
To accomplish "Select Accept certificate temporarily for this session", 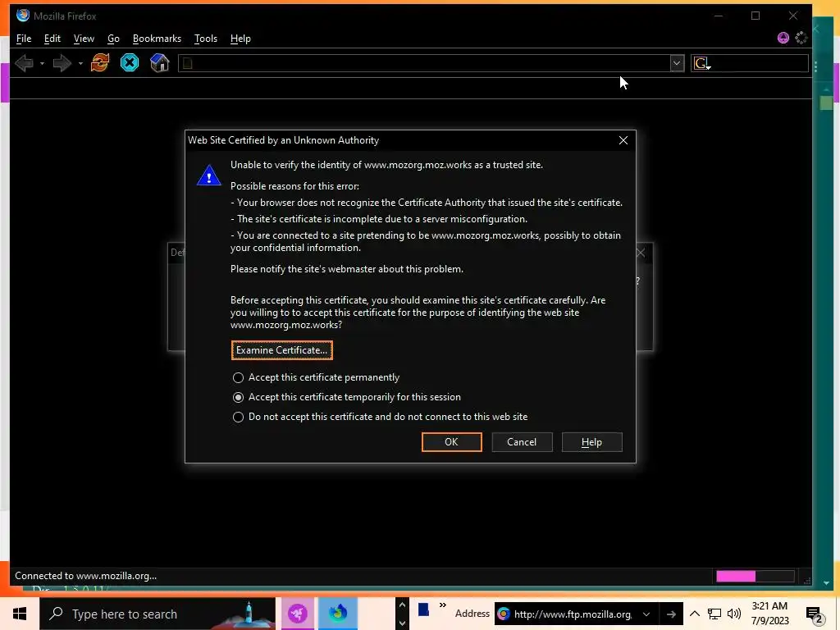I will tap(238, 397).
